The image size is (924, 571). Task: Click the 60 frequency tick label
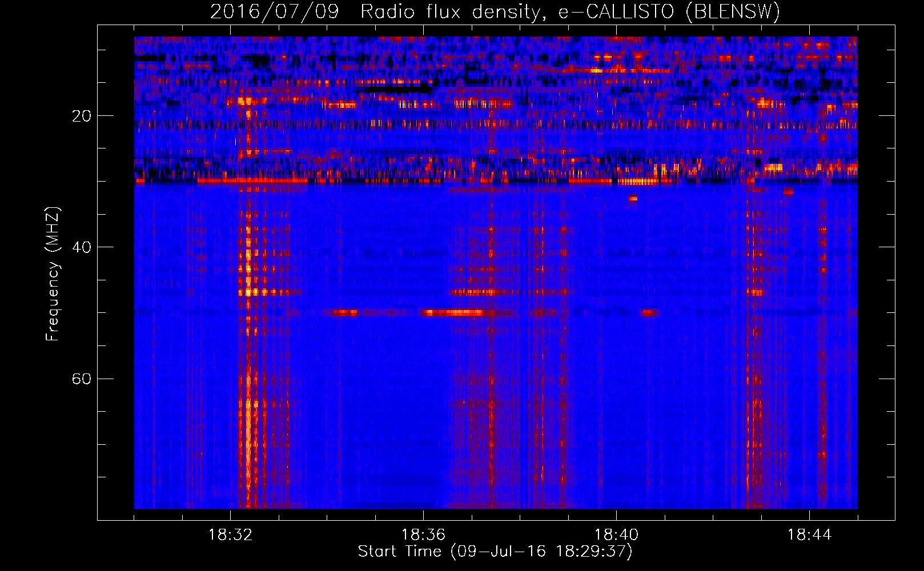(x=82, y=379)
